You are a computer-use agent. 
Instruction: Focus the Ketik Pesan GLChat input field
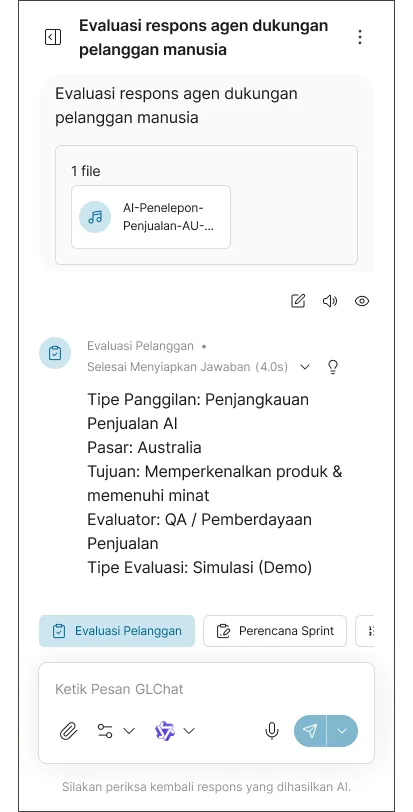(206, 689)
